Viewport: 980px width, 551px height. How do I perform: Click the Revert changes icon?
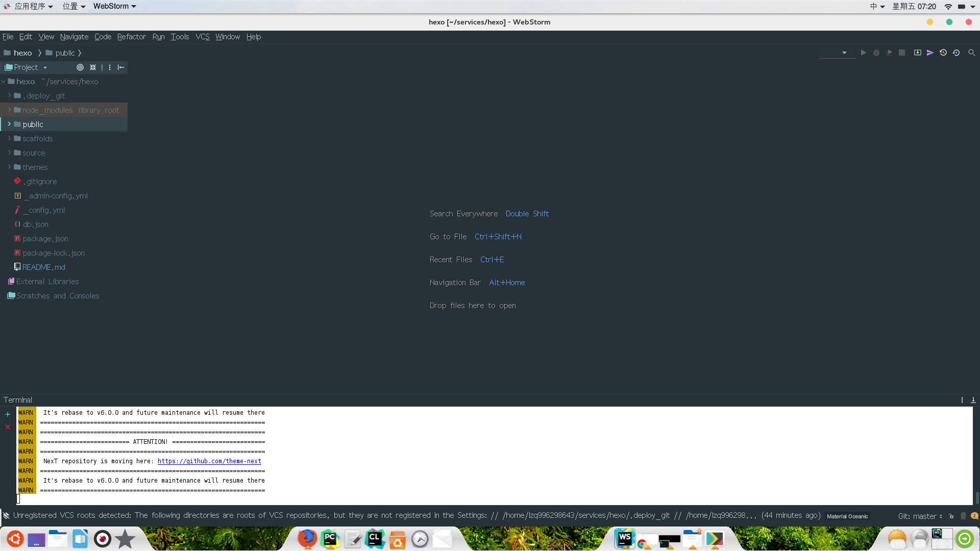tap(956, 53)
